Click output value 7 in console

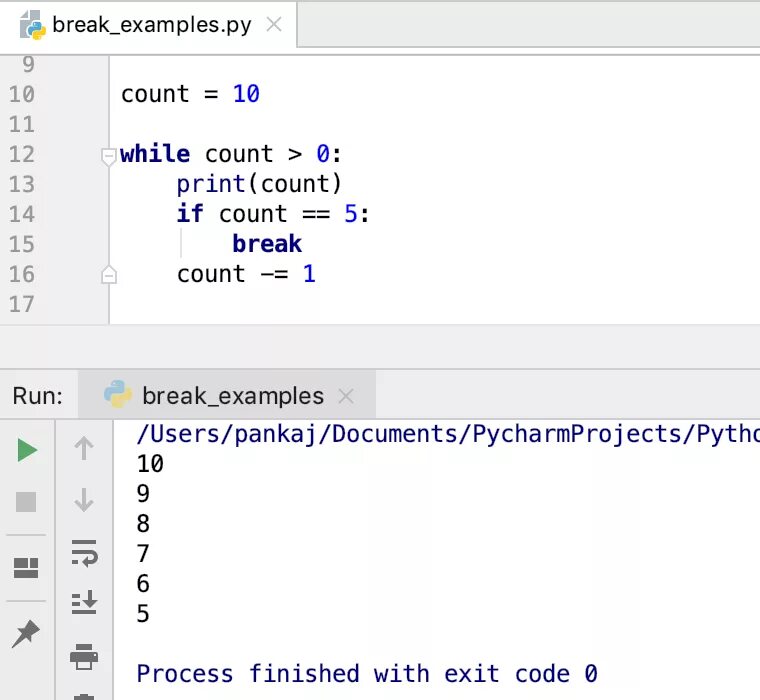[x=143, y=554]
